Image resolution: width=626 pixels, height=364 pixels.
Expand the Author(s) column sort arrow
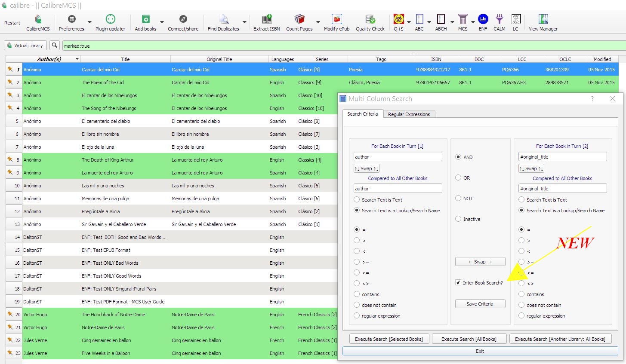point(77,59)
